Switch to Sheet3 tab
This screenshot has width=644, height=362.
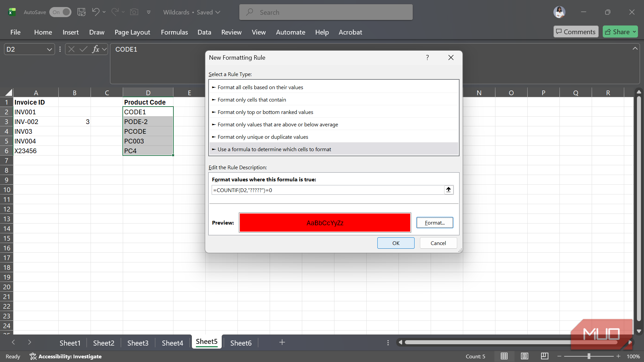click(x=138, y=343)
